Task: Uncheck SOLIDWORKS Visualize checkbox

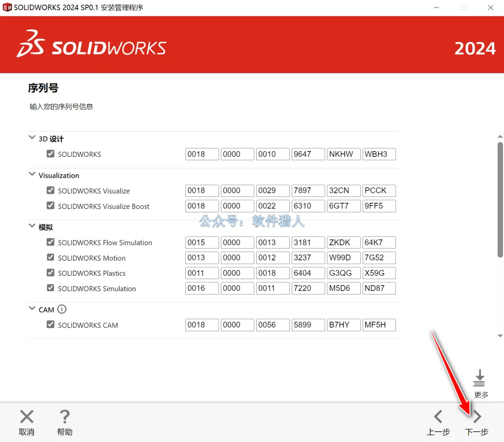Action: 50,190
